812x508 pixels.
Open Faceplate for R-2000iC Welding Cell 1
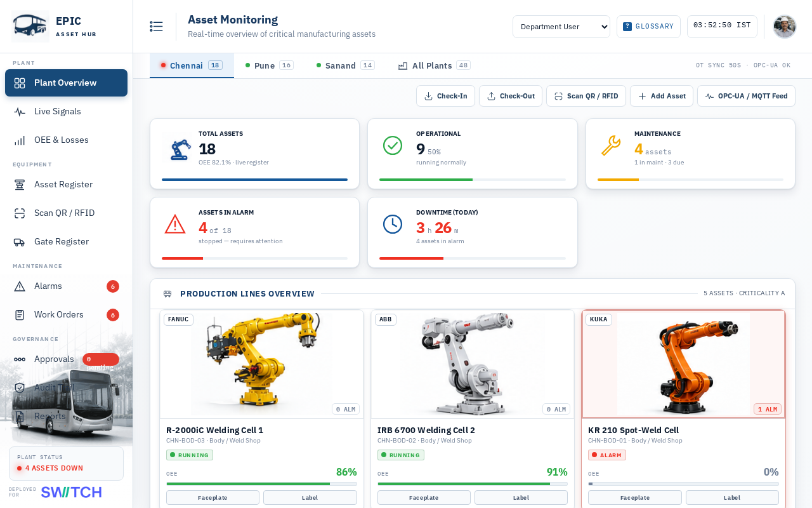(213, 498)
